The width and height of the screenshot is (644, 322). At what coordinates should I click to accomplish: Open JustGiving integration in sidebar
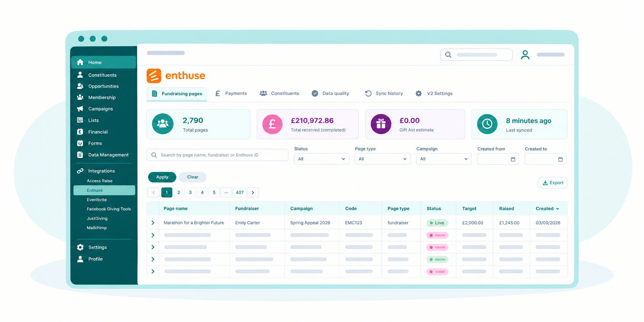click(x=97, y=219)
